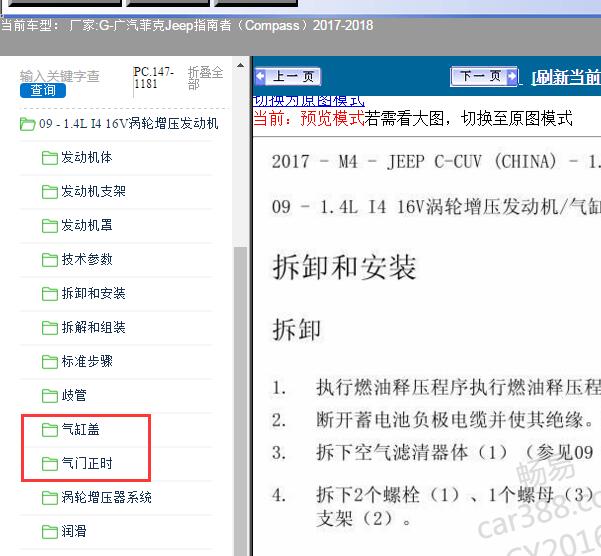Open the 技术参数 folder

click(x=87, y=259)
